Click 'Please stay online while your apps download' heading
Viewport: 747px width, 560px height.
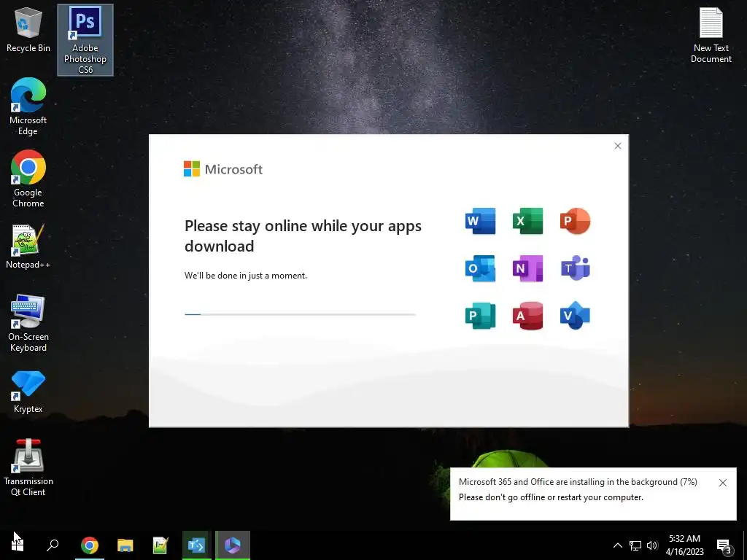pyautogui.click(x=303, y=236)
